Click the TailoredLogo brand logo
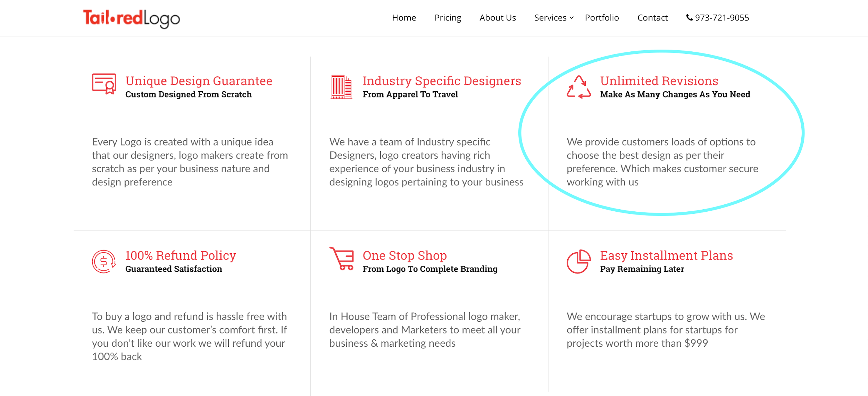This screenshot has width=868, height=396. (131, 18)
